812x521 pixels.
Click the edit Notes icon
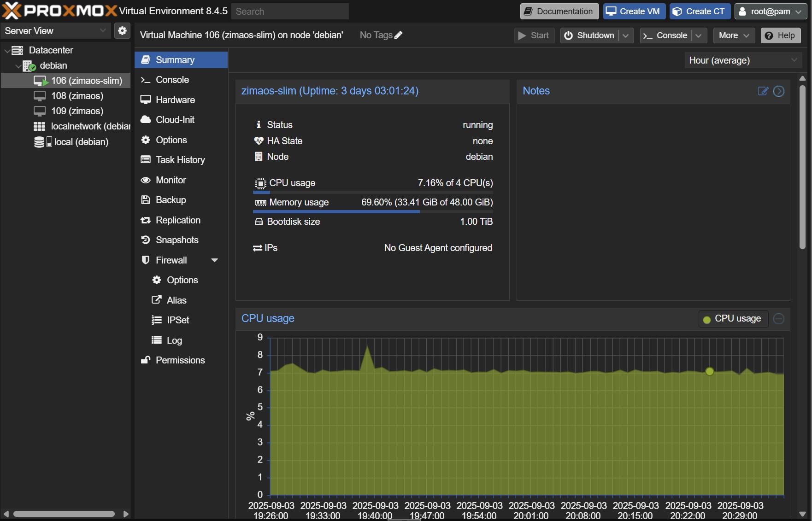point(763,91)
